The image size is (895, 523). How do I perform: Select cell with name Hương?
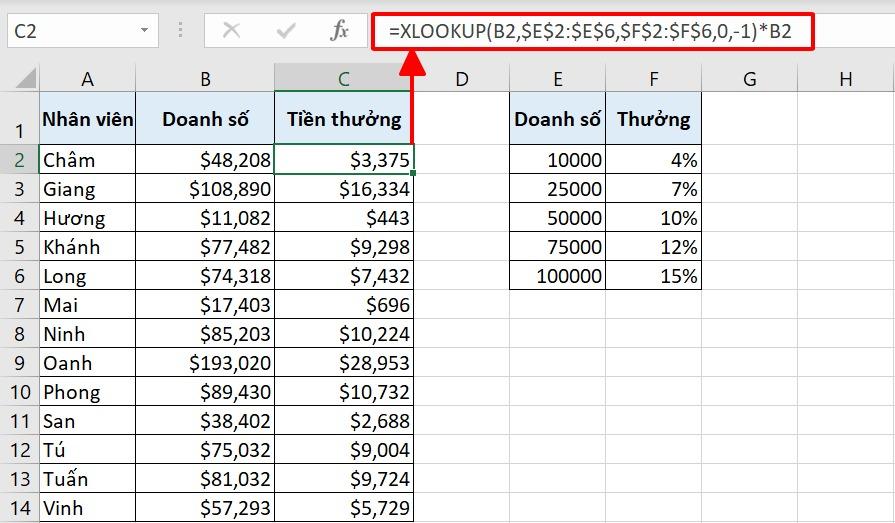click(87, 218)
